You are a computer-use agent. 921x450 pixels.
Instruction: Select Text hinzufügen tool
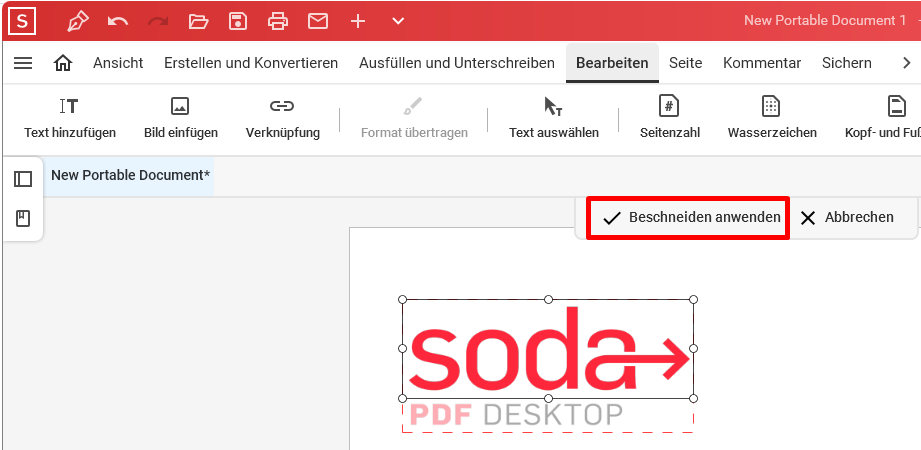click(70, 119)
